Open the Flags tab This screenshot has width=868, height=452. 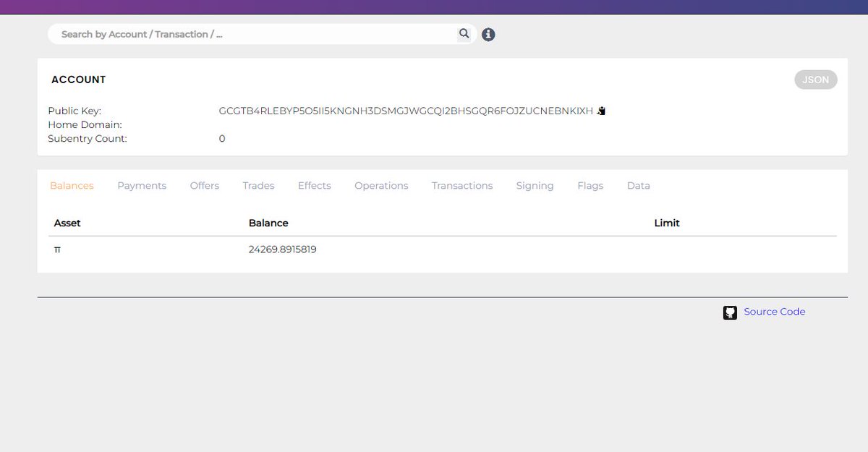pyautogui.click(x=590, y=186)
